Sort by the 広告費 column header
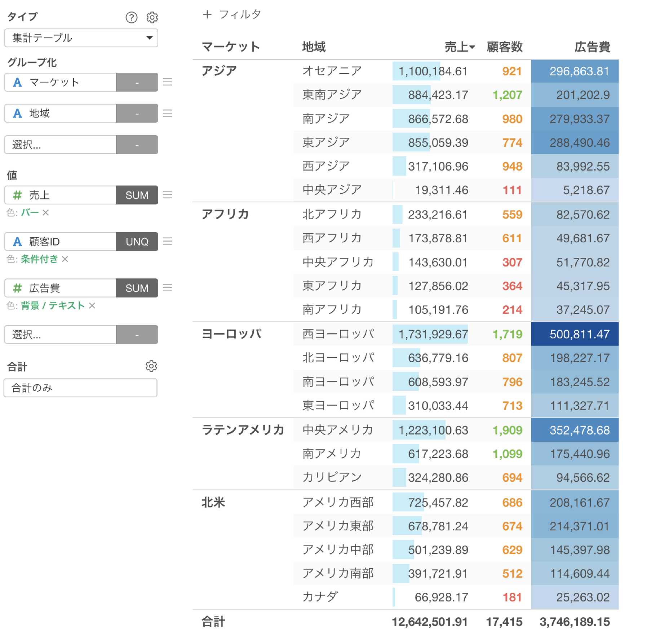Viewport: 651px width, 644px height. click(592, 47)
